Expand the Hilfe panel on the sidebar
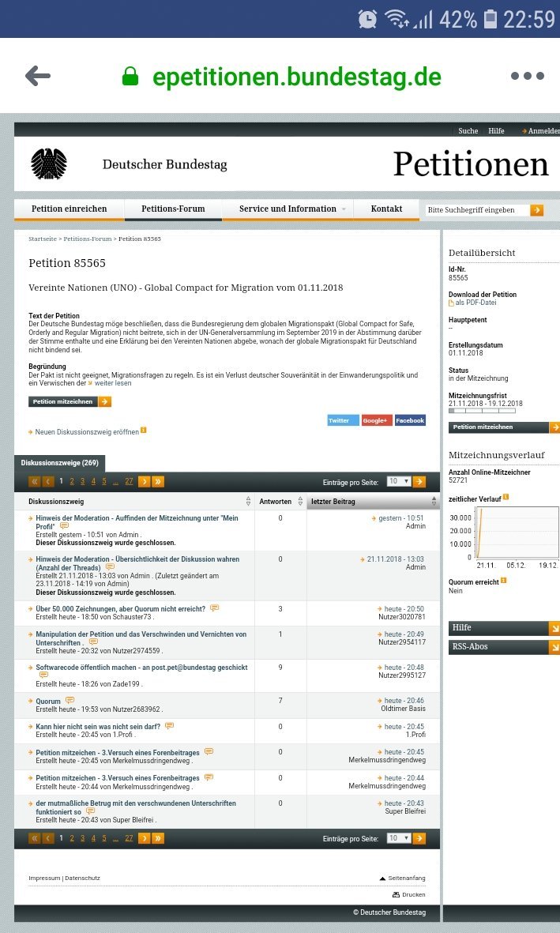The height and width of the screenshot is (933, 560). [503, 627]
